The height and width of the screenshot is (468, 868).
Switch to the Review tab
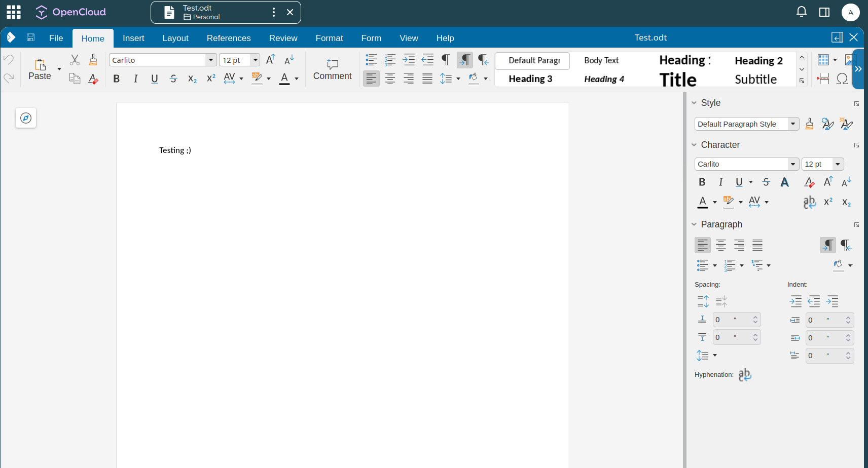[283, 38]
